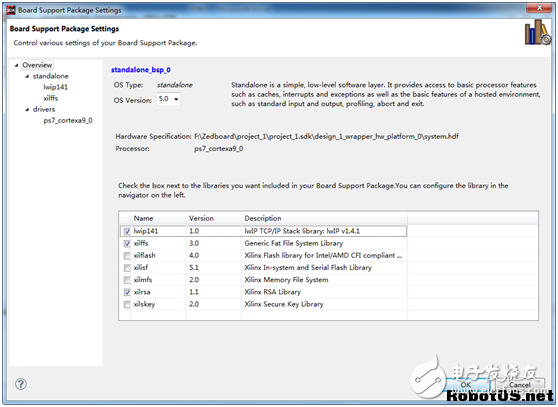Close the Board Support Package Settings window
Image resolution: width=558 pixels, height=407 pixels.
point(539,8)
